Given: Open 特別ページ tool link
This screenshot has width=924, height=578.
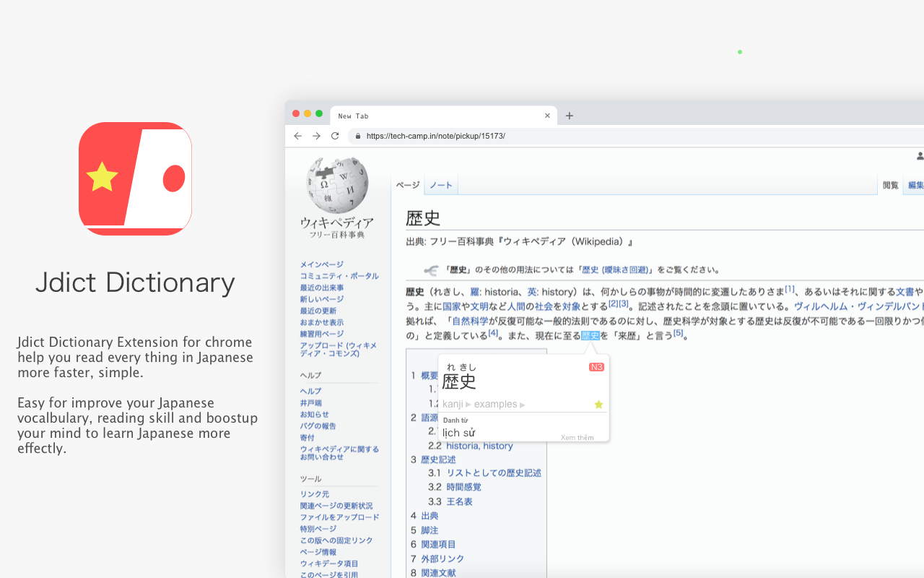Looking at the screenshot, I should [x=318, y=529].
